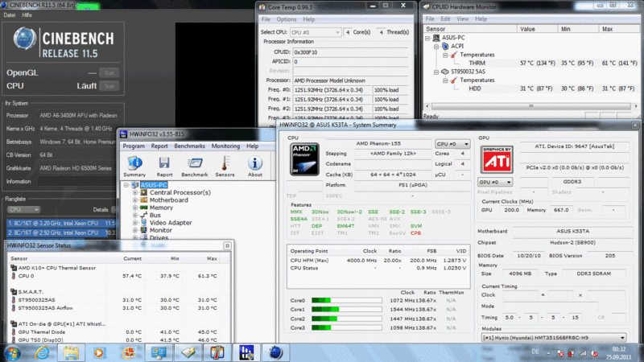Image resolution: width=644 pixels, height=362 pixels.
Task: Expand the Video Adapter node in HWiNFO32
Action: click(x=135, y=223)
